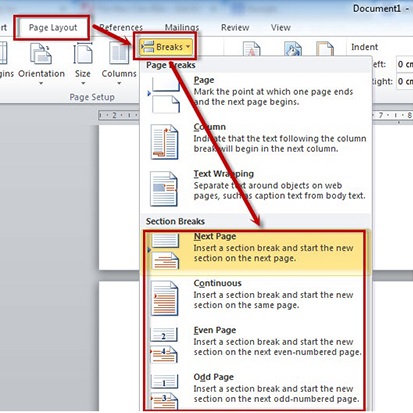Image resolution: width=413 pixels, height=413 pixels.
Task: Click the Even Page description text
Action: point(278,347)
